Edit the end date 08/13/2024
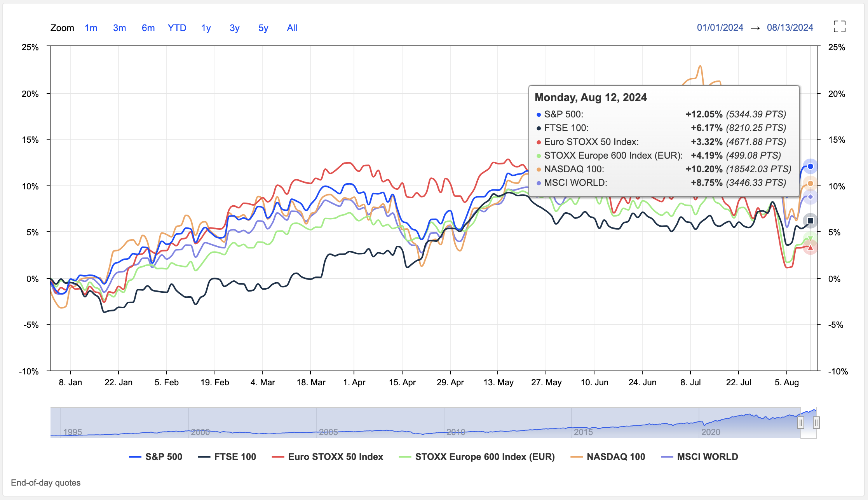 790,28
